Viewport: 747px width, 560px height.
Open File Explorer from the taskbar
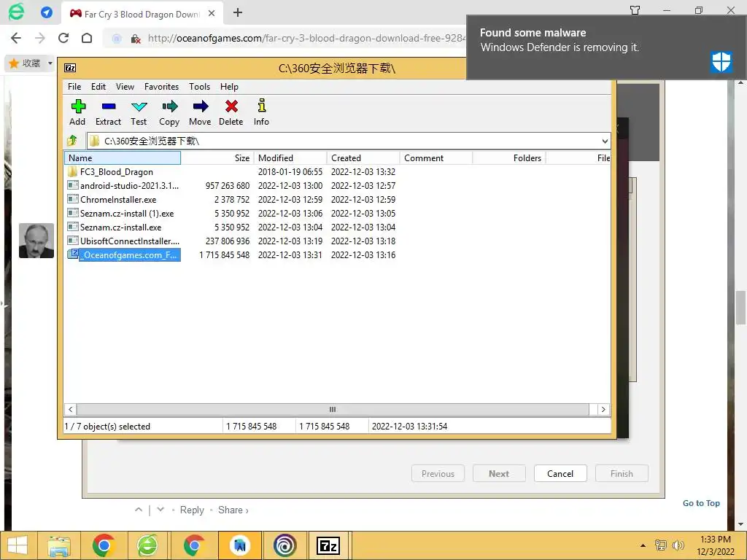tap(59, 545)
